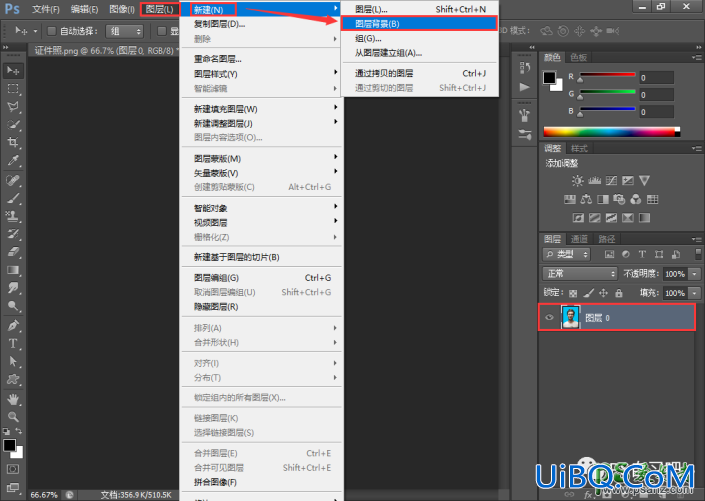This screenshot has width=705, height=501.
Task: Switch to the 通道 channels tab
Action: tap(579, 239)
